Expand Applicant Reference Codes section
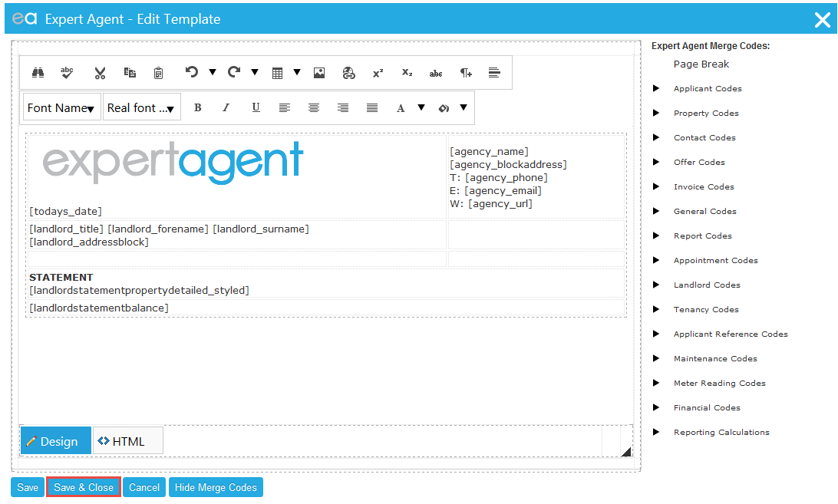Screen dimensions: 838x504 pyautogui.click(x=656, y=334)
